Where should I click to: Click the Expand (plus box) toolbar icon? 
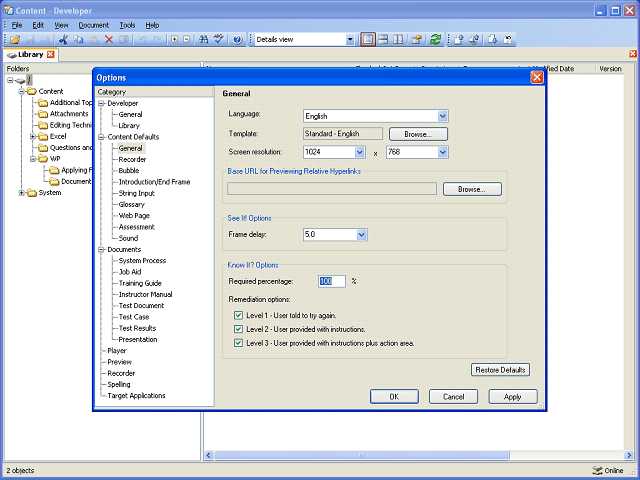174,40
